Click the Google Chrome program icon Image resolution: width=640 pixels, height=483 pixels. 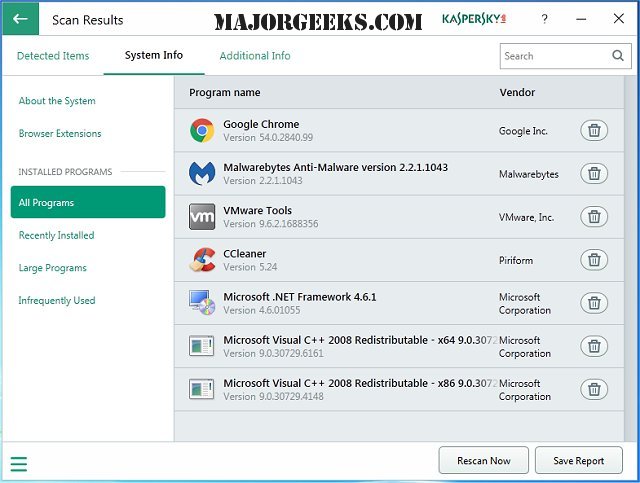tap(202, 131)
